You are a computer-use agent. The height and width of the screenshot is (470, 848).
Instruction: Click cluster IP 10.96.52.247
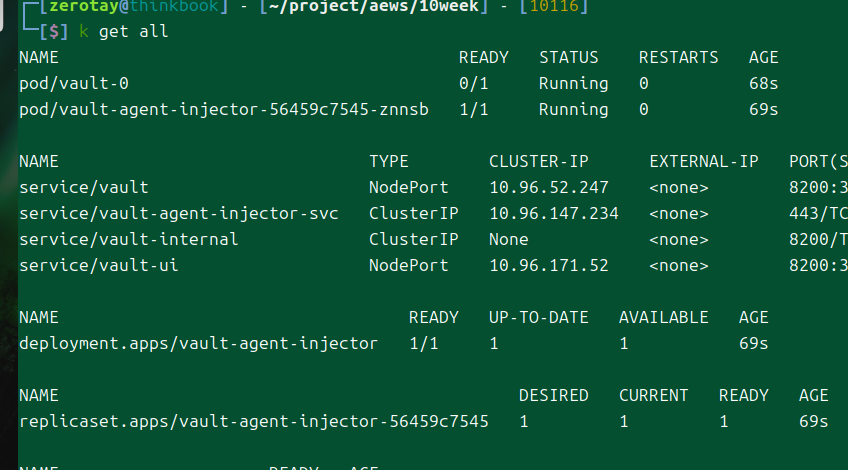click(549, 187)
